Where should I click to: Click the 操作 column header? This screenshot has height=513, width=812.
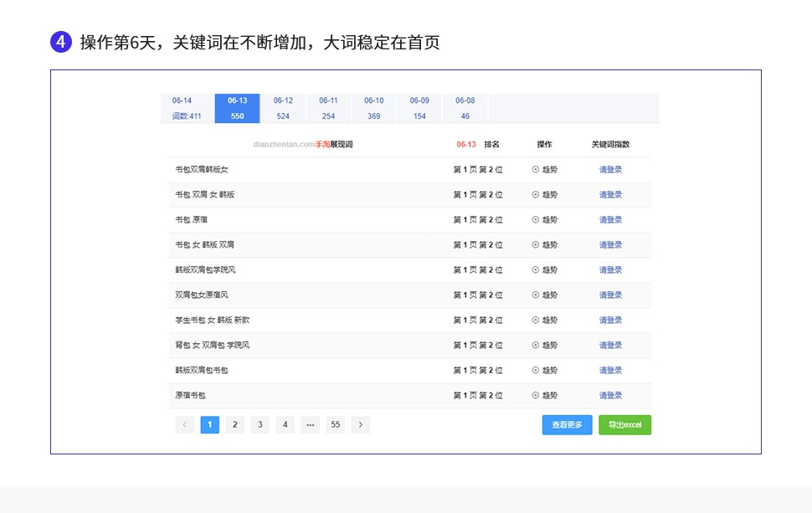544,145
